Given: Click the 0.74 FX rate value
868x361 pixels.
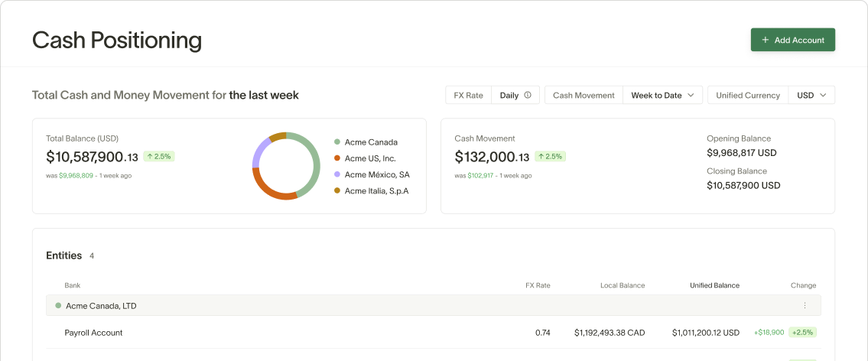Looking at the screenshot, I should [542, 333].
